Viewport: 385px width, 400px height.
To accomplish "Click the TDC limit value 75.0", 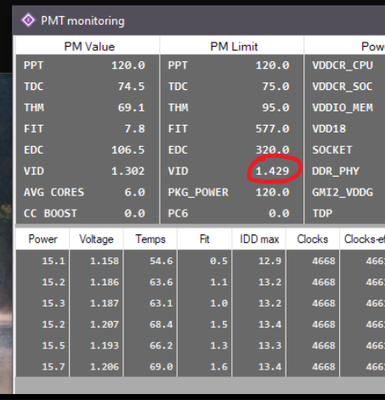I will [276, 86].
